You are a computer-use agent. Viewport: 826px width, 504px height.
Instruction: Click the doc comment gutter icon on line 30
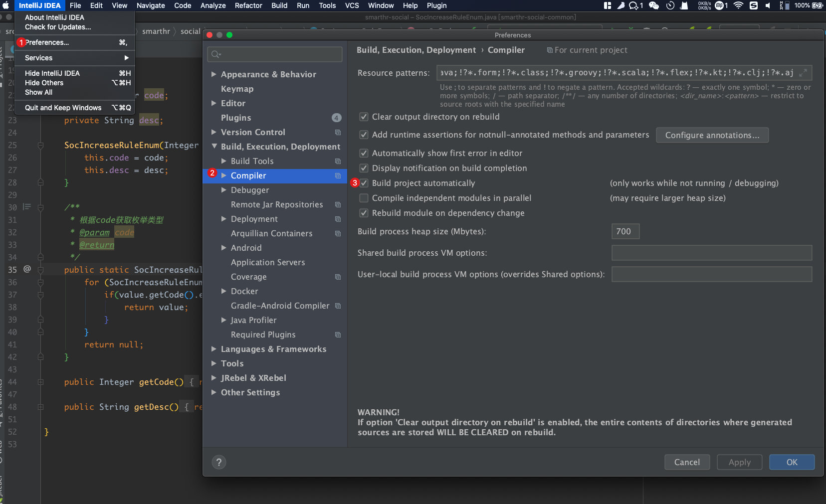pyautogui.click(x=27, y=206)
